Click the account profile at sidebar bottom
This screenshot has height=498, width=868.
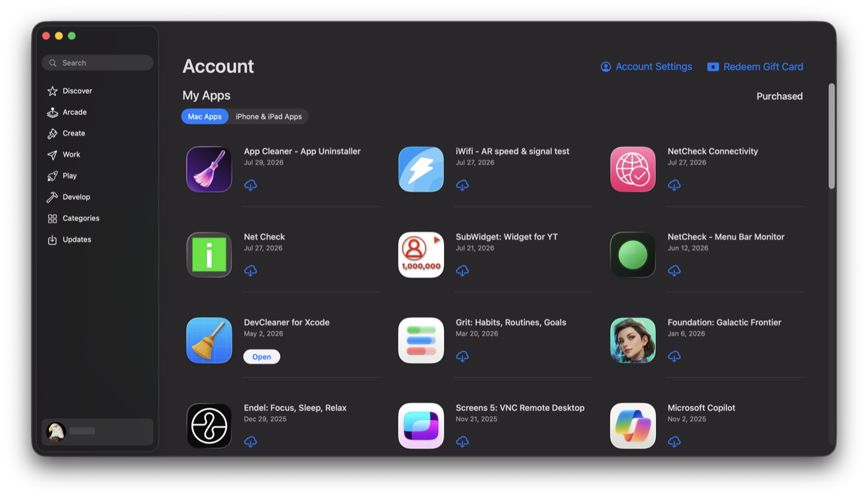pyautogui.click(x=97, y=432)
